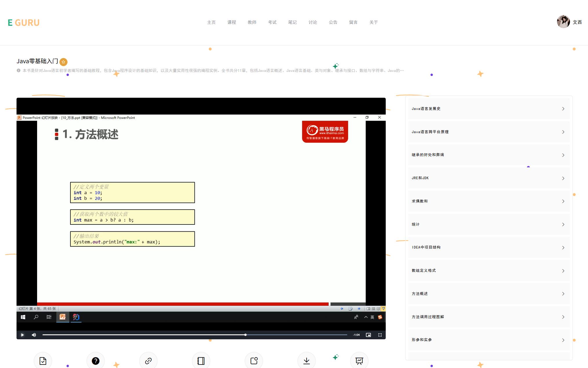Image resolution: width=588 pixels, height=368 pixels.
Task: Click the chain link icon
Action: click(148, 361)
